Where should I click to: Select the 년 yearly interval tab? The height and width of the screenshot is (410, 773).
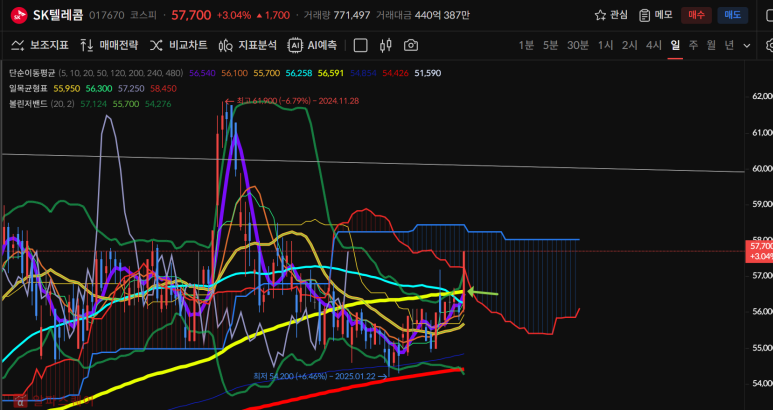coord(729,45)
